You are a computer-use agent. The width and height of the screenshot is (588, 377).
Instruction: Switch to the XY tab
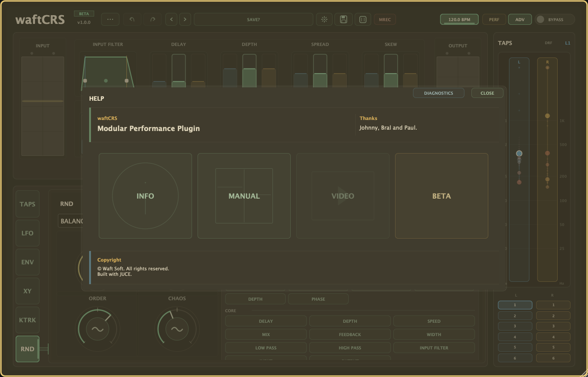(28, 291)
